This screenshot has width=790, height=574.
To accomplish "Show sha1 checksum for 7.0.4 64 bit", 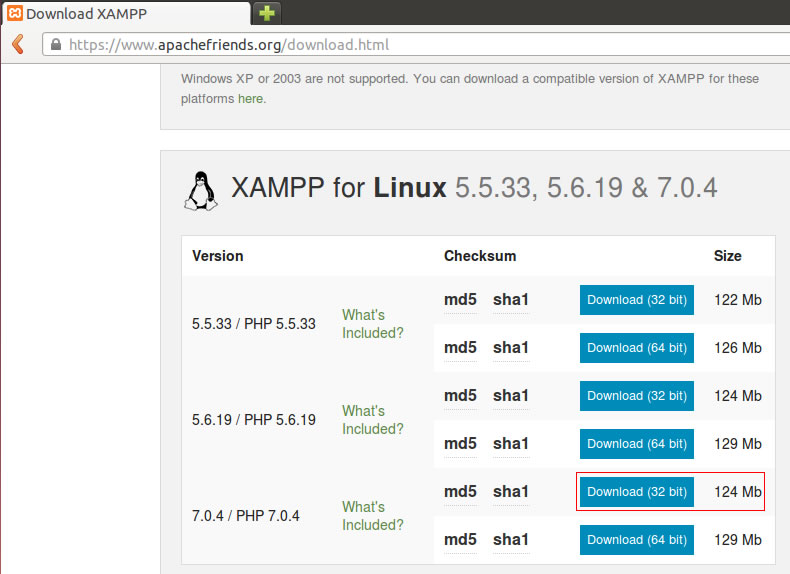I will tap(511, 540).
